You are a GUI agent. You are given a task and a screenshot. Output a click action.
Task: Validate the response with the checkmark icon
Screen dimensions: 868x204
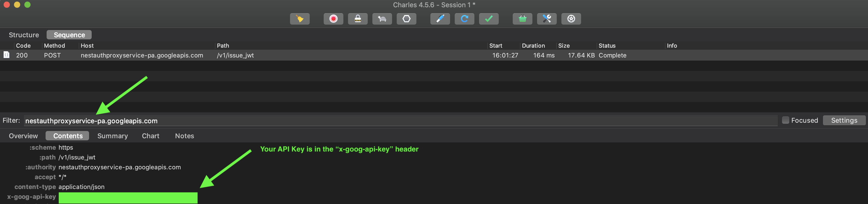[x=489, y=19]
